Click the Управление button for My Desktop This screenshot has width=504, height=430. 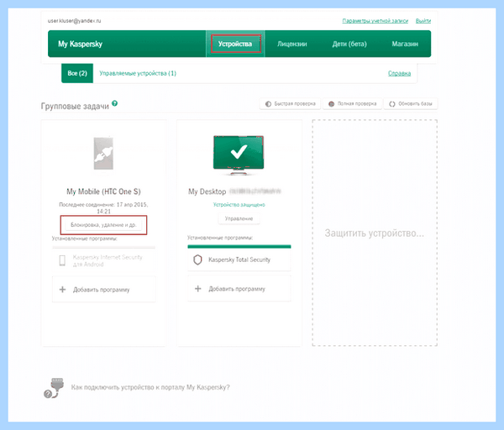point(239,218)
